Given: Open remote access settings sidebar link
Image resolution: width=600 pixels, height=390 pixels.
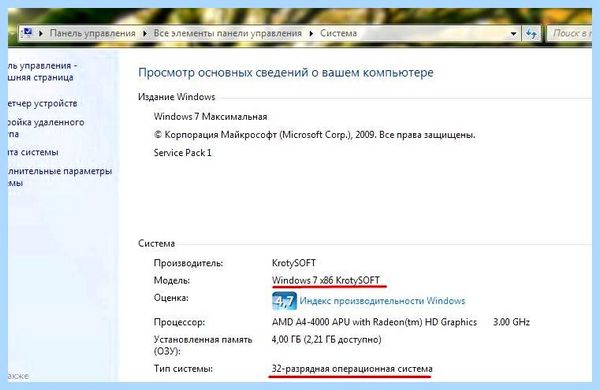Looking at the screenshot, I should coord(46,128).
